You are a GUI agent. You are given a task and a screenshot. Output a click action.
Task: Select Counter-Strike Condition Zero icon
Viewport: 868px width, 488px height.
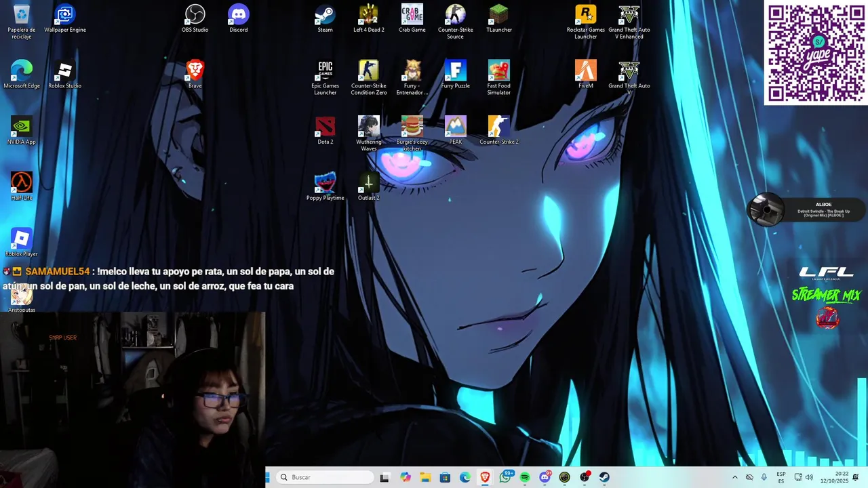click(x=369, y=77)
